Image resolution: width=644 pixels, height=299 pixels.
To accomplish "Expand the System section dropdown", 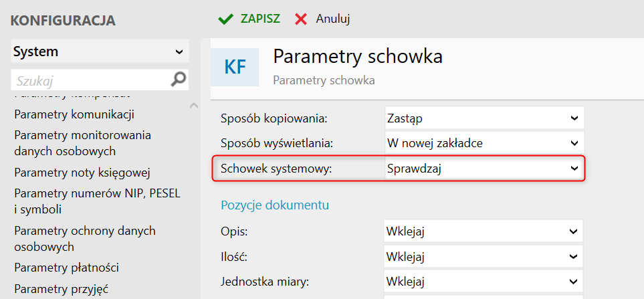I will (179, 52).
